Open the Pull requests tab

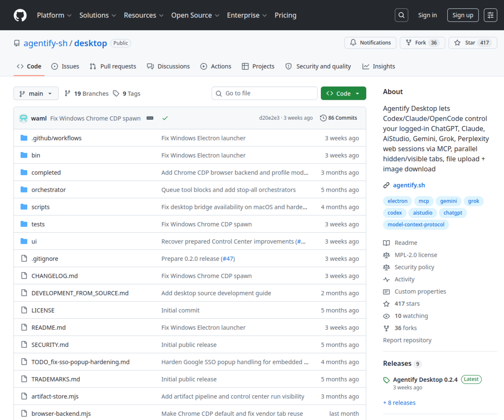113,66
